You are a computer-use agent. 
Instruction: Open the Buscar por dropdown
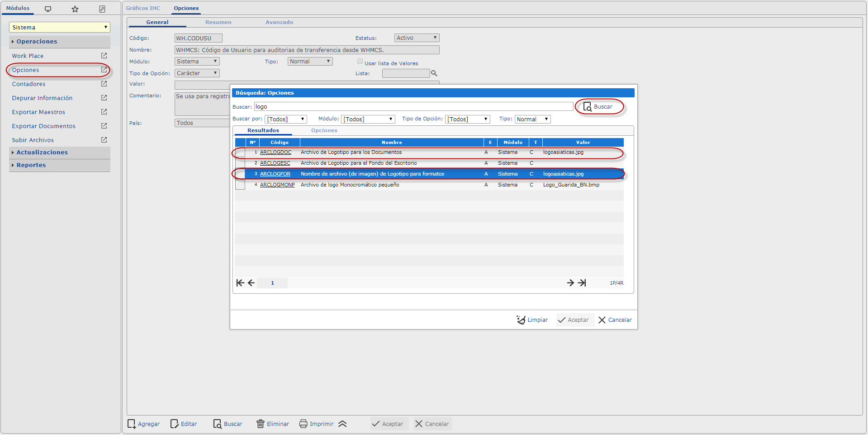click(285, 119)
